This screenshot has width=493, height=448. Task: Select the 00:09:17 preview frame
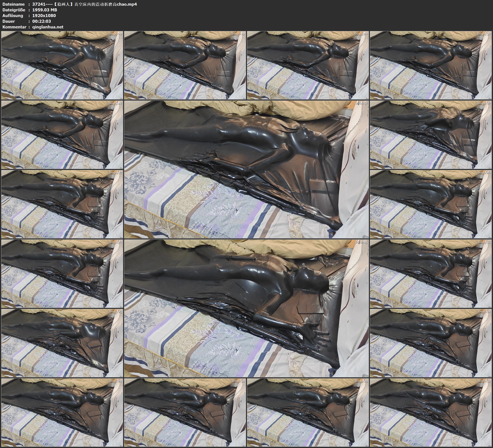(62, 204)
